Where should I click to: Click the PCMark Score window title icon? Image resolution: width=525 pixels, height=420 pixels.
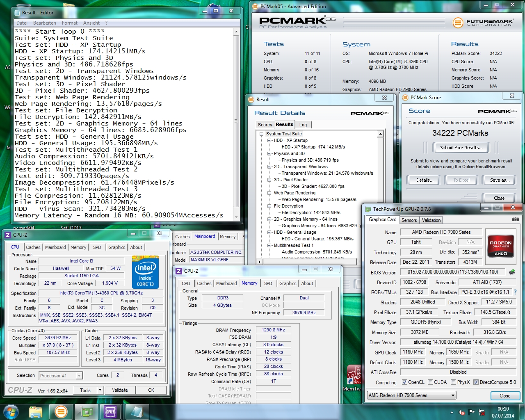coord(405,98)
